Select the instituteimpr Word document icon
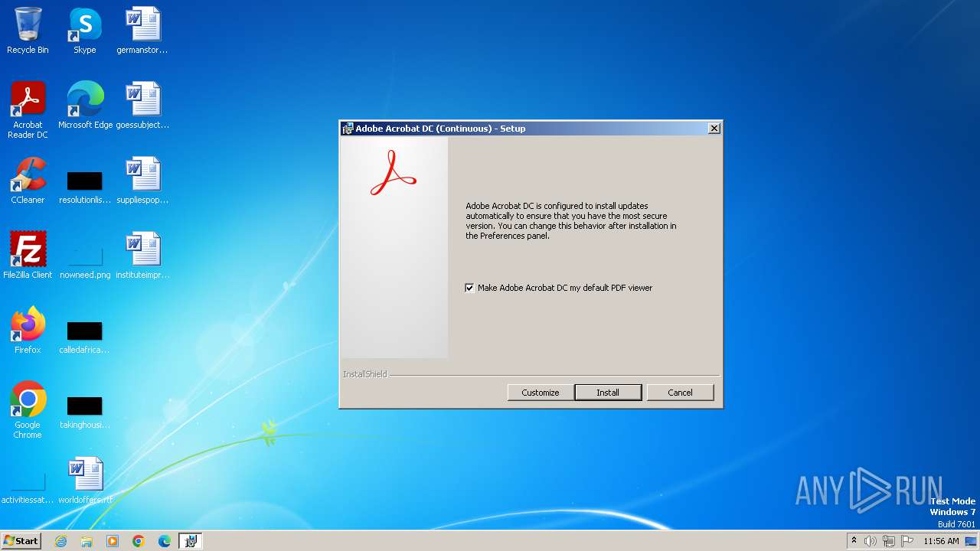 point(142,256)
